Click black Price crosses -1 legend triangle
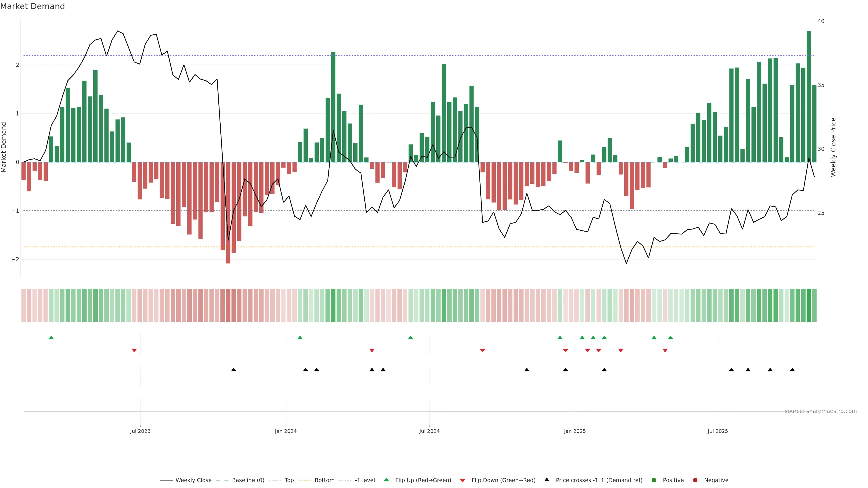Image resolution: width=868 pixels, height=488 pixels. (547, 480)
